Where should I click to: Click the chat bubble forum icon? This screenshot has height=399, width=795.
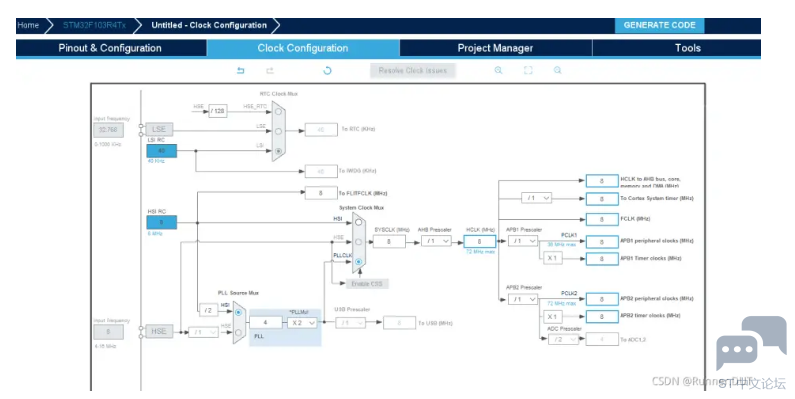pyautogui.click(x=751, y=343)
